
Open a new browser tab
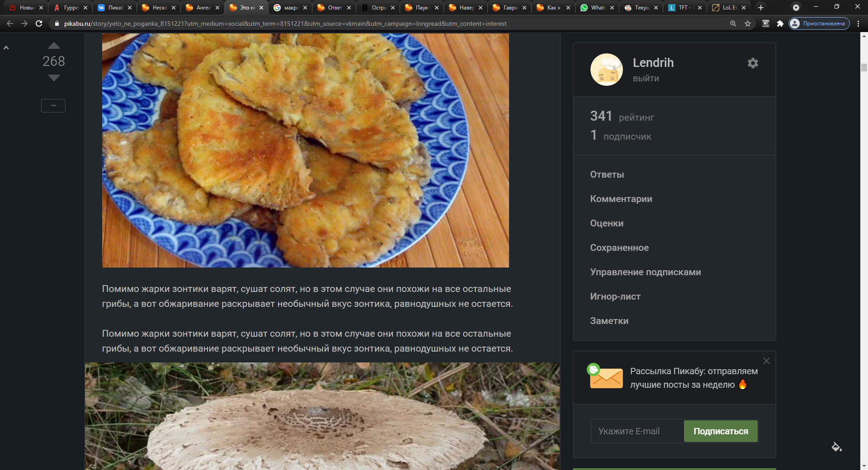pos(761,8)
